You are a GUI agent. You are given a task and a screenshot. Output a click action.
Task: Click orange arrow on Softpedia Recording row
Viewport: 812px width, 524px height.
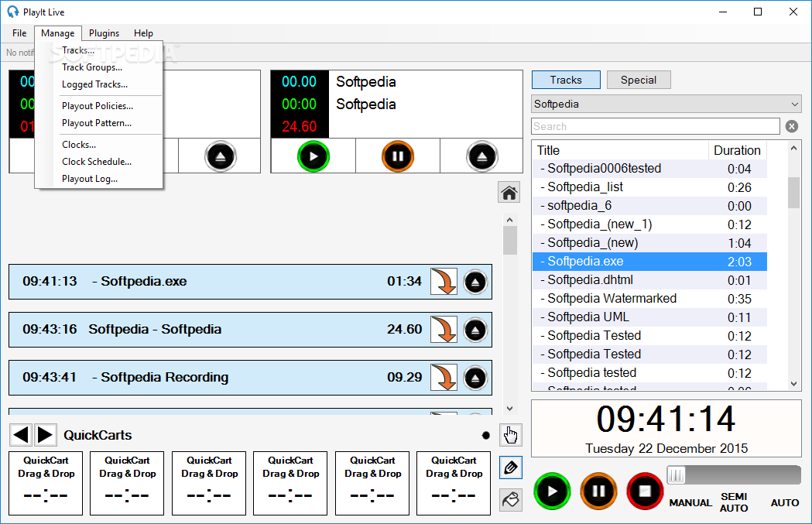click(444, 378)
